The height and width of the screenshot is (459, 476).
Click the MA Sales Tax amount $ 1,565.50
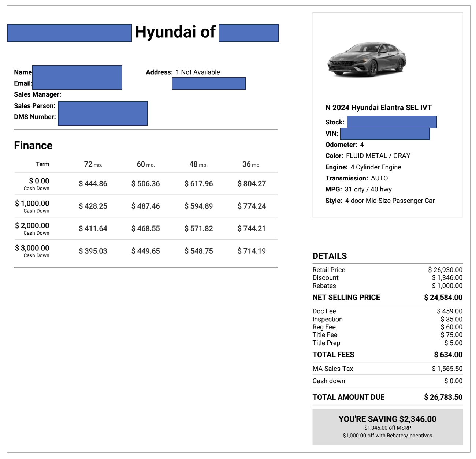pyautogui.click(x=447, y=369)
